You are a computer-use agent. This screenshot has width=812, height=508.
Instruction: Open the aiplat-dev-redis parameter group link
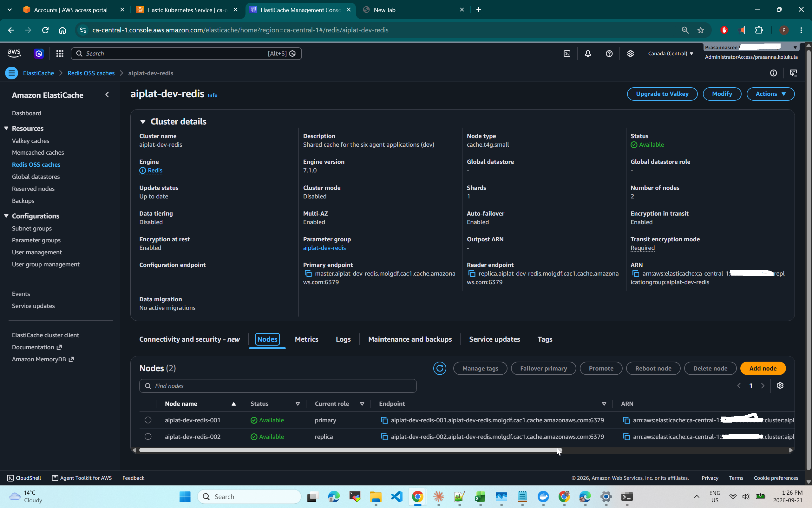tap(324, 248)
